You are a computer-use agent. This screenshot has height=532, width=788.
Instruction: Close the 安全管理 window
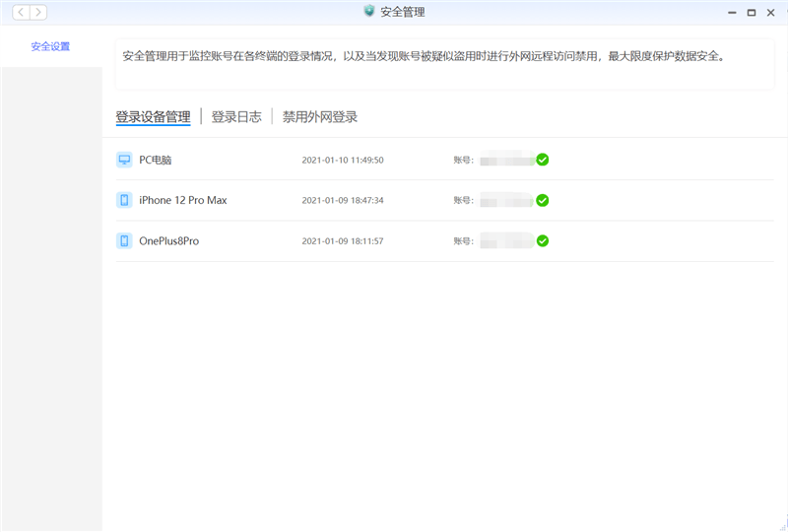[x=770, y=13]
